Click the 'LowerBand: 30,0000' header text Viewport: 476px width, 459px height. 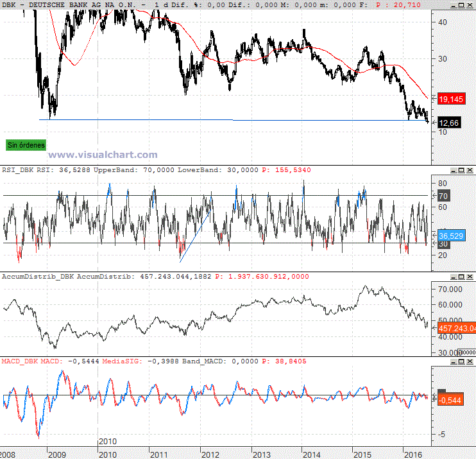coord(218,170)
